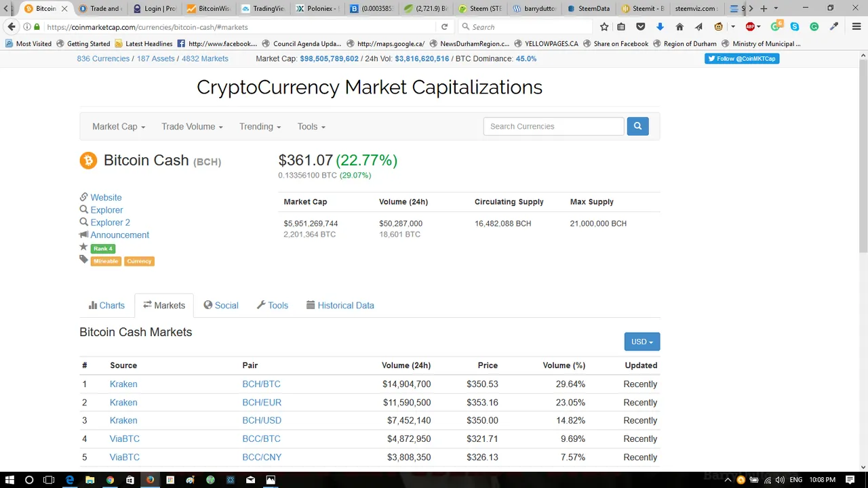Go back with the browser back arrow
Viewport: 868px width, 488px height.
click(11, 27)
